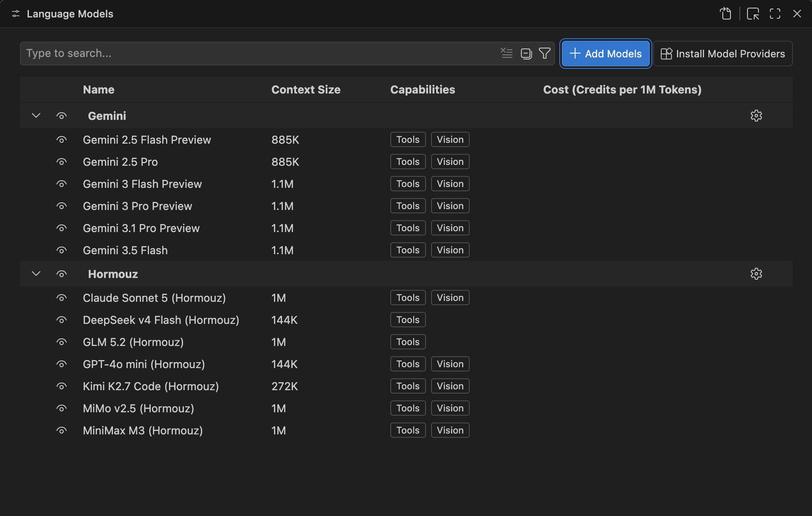Click the filter funnel icon in search
The height and width of the screenshot is (516, 812).
(x=544, y=53)
